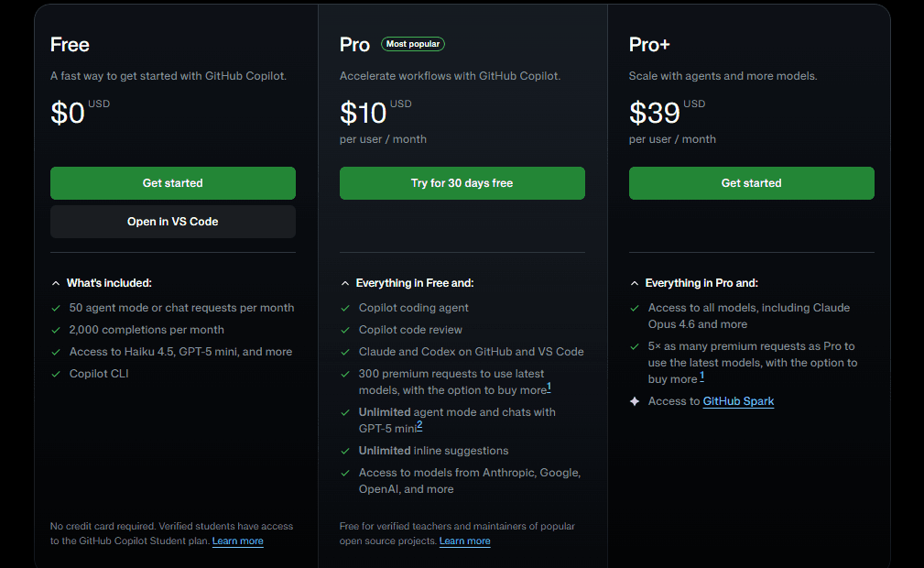Open the GitHub Spark link
Screen dimensions: 924x568
point(738,401)
